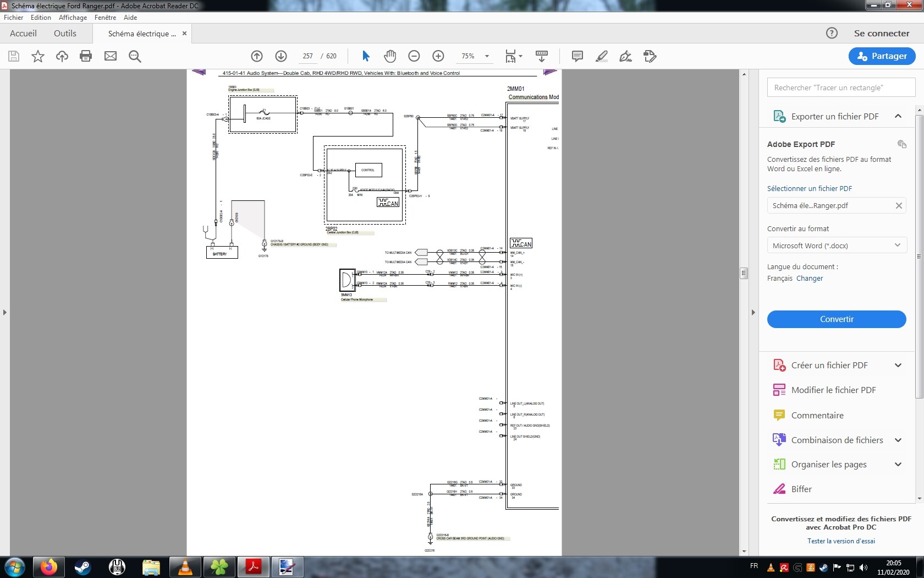Collapse the right tools pane arrow

point(753,312)
